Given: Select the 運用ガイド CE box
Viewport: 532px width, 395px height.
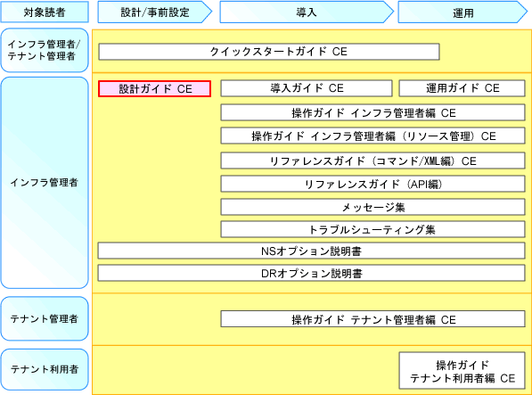Looking at the screenshot, I should (462, 88).
